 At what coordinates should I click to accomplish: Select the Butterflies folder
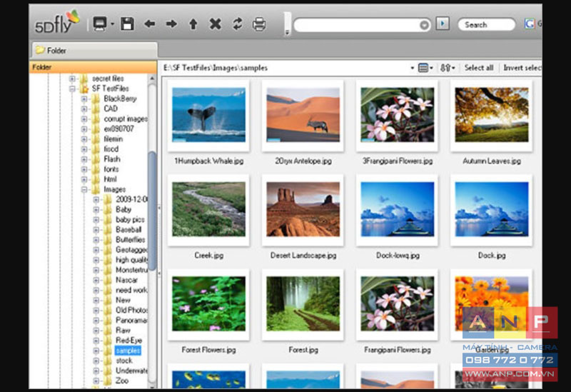tap(131, 240)
